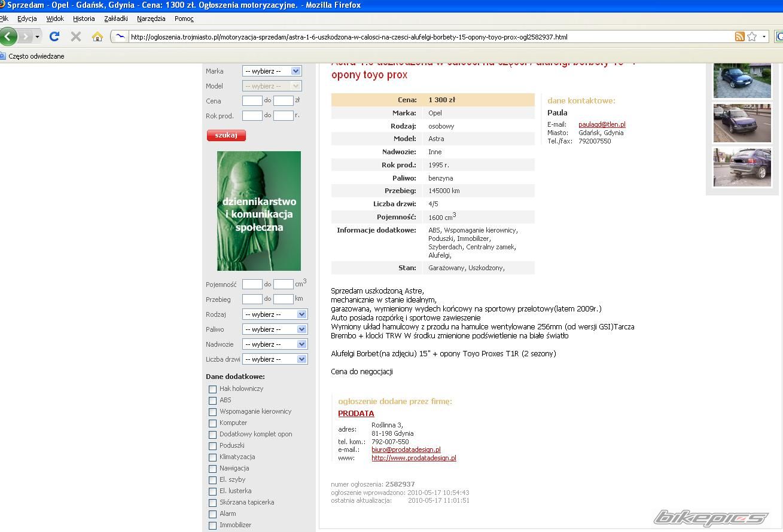Click the Cena maximum price field
783x532 pixels.
tap(284, 100)
